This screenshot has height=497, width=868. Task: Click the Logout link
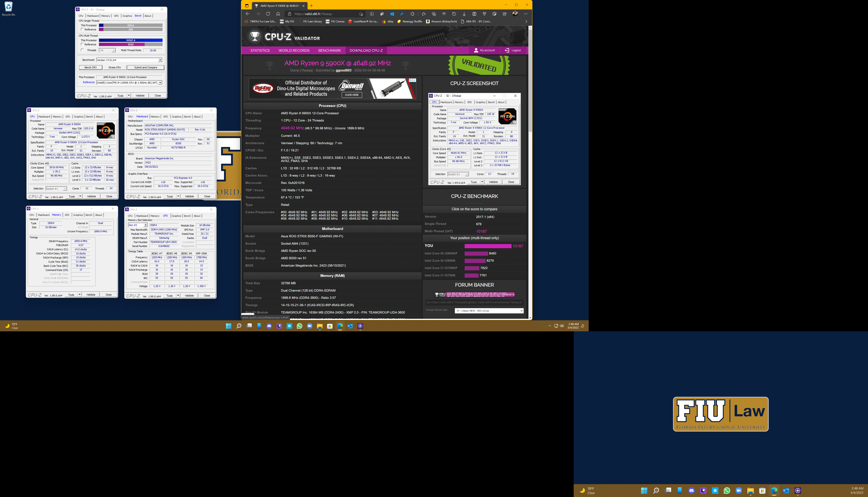(x=513, y=50)
